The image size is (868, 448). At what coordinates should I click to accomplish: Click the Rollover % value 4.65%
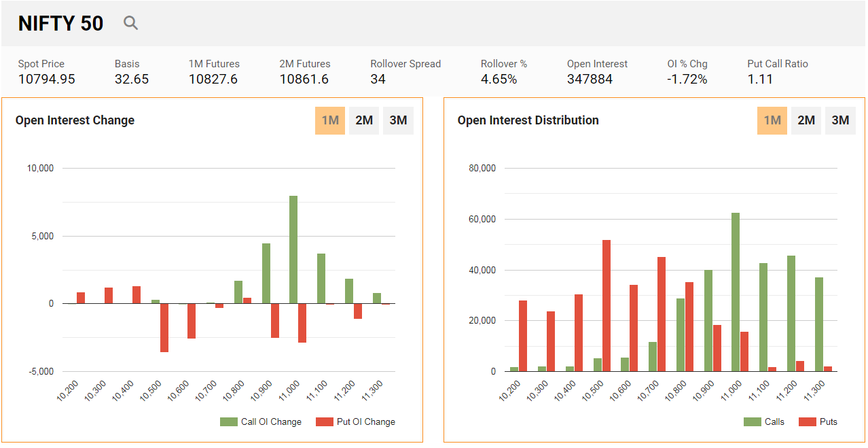(x=499, y=79)
